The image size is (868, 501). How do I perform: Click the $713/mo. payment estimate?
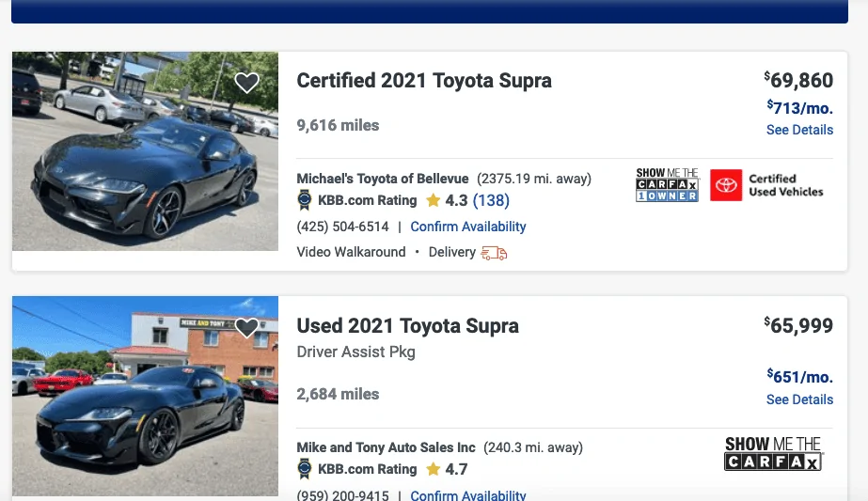800,107
